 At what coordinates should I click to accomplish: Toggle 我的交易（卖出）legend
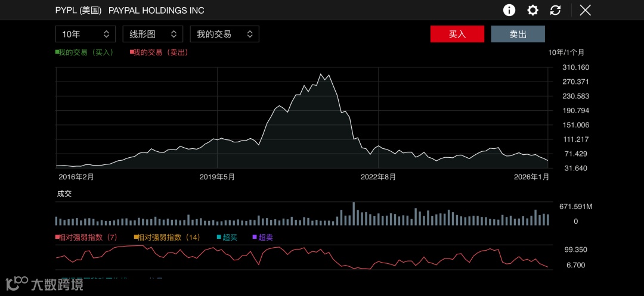pyautogui.click(x=159, y=52)
